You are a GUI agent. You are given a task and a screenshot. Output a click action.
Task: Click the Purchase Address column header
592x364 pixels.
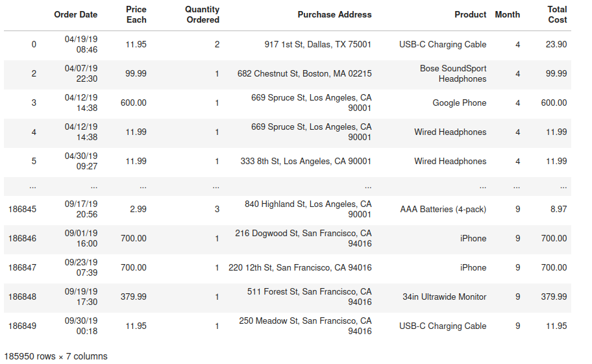tap(334, 14)
